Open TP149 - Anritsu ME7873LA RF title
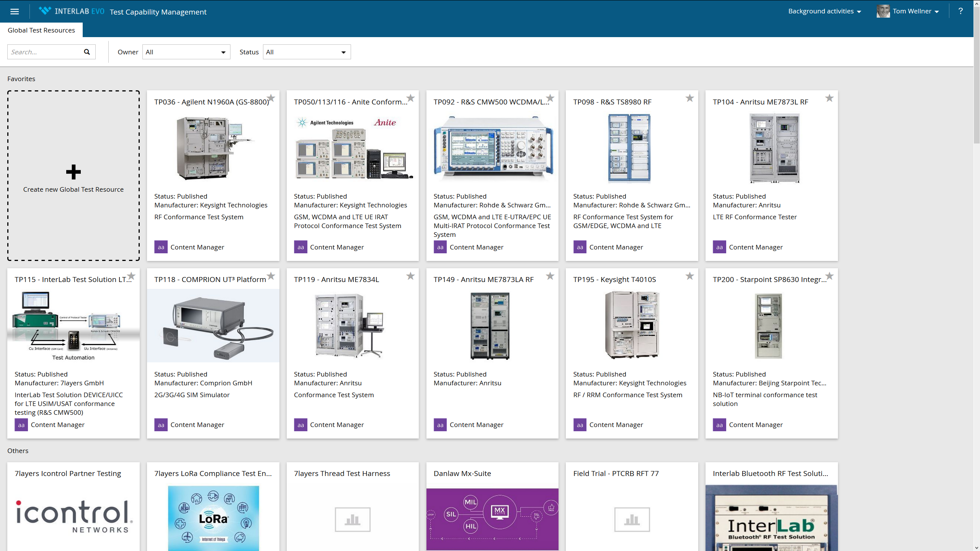 coord(483,280)
